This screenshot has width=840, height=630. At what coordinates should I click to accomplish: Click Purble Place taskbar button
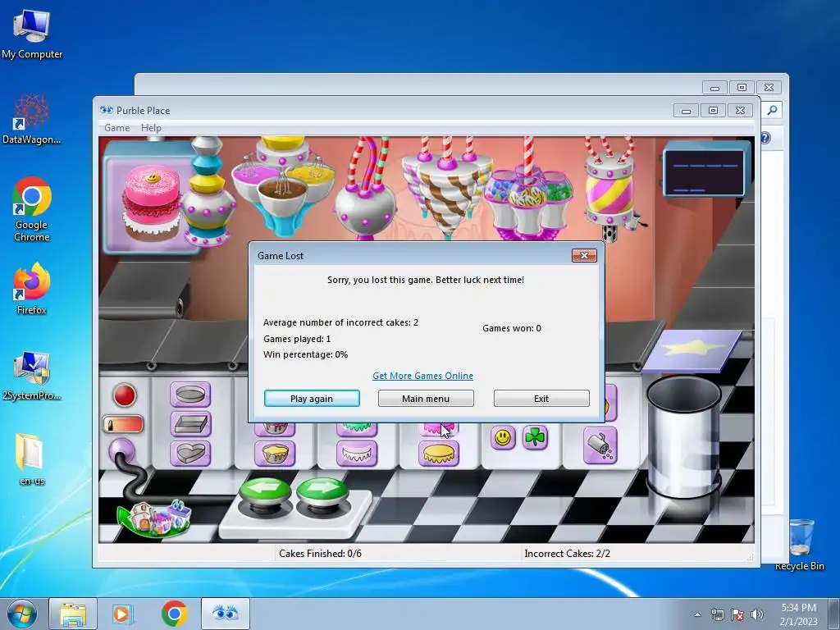tap(226, 614)
